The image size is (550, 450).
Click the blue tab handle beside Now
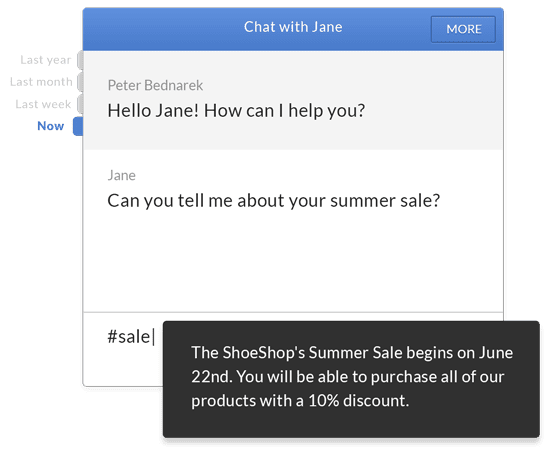tap(78, 126)
